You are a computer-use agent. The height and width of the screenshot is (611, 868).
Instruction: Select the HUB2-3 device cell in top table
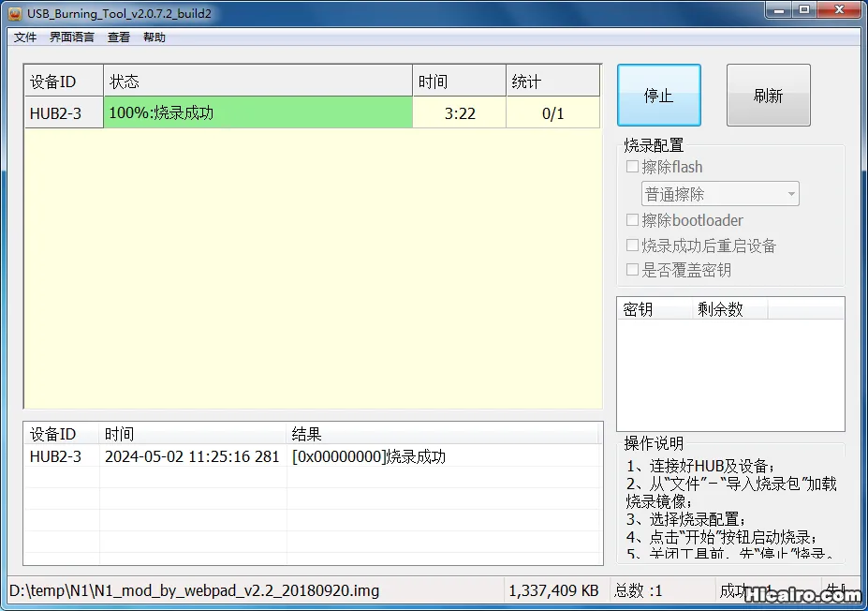[64, 113]
